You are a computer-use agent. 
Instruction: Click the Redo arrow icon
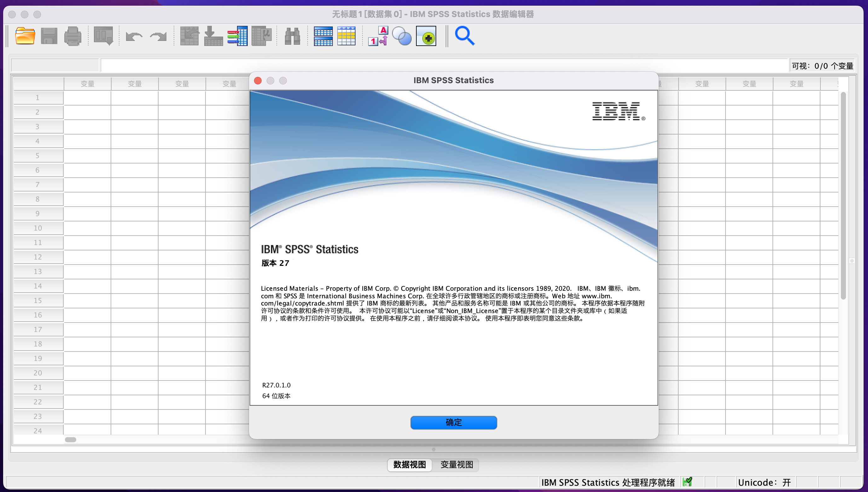point(158,36)
